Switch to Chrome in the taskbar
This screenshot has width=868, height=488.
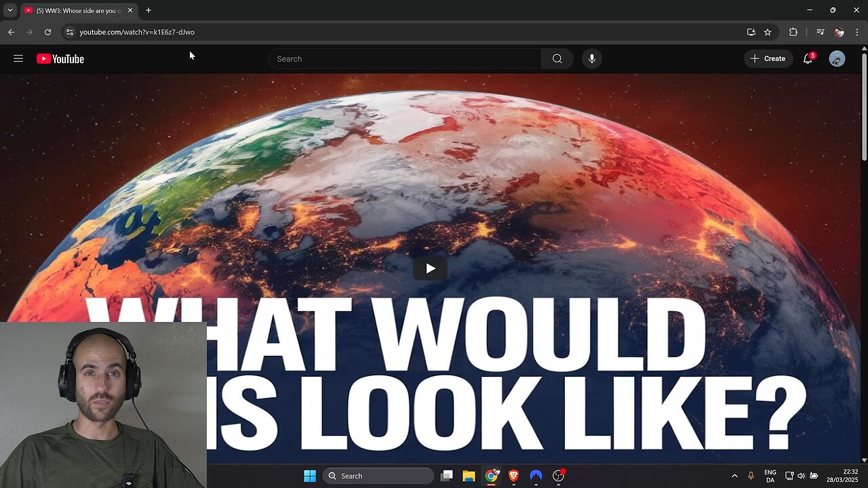tap(492, 476)
